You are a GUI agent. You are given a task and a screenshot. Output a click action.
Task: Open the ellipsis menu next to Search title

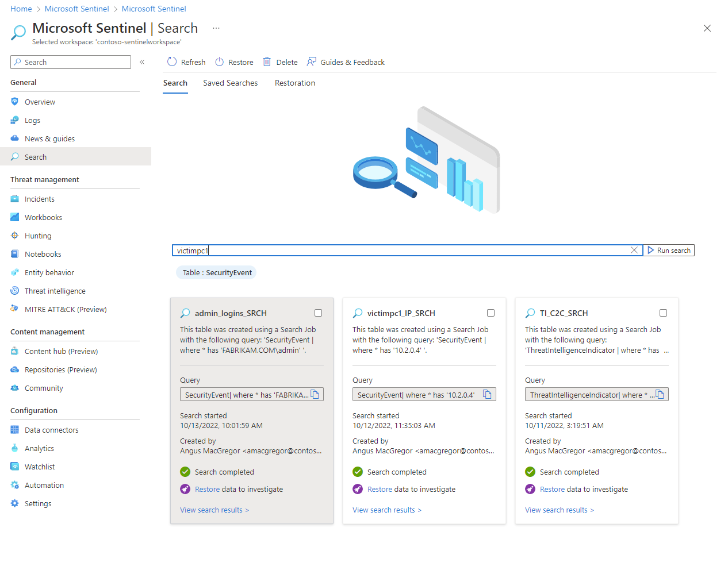[x=216, y=28]
